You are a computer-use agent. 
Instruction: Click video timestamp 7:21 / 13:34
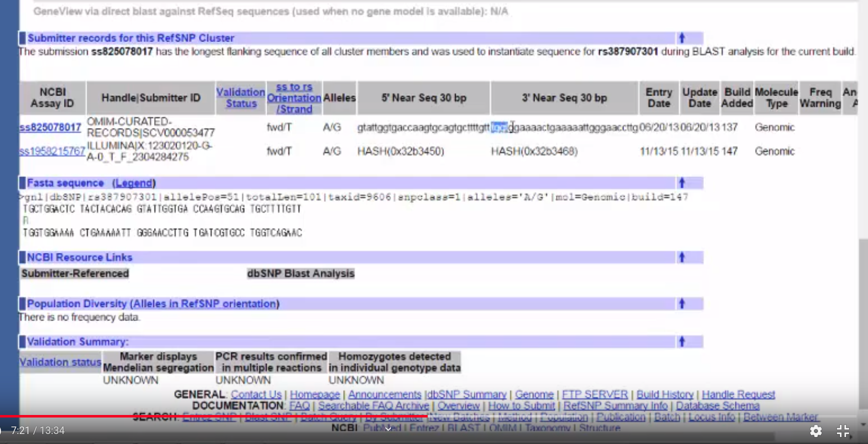click(38, 430)
